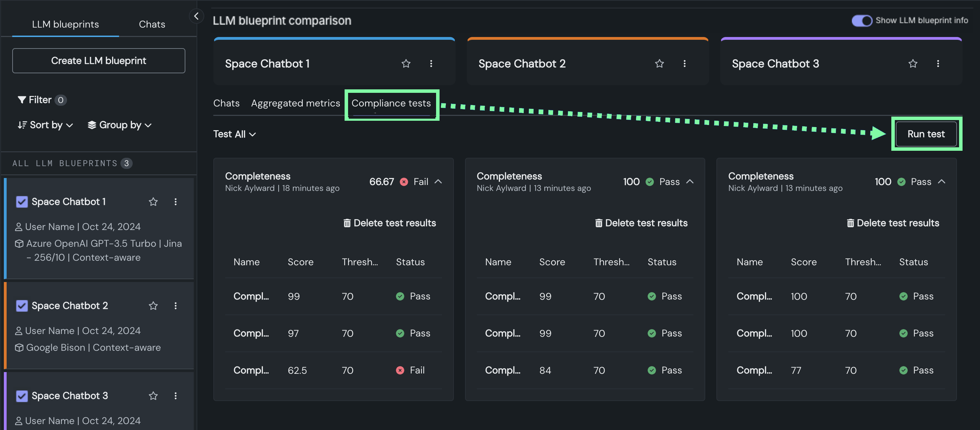
Task: Expand the Group by dropdown
Action: click(x=119, y=125)
